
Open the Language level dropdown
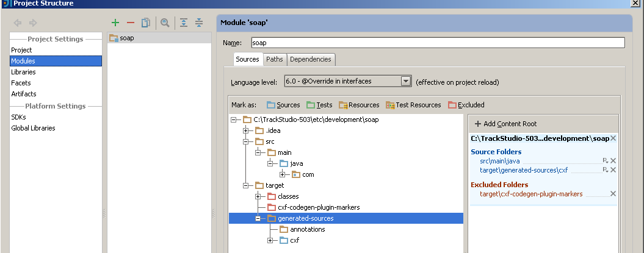tap(405, 81)
